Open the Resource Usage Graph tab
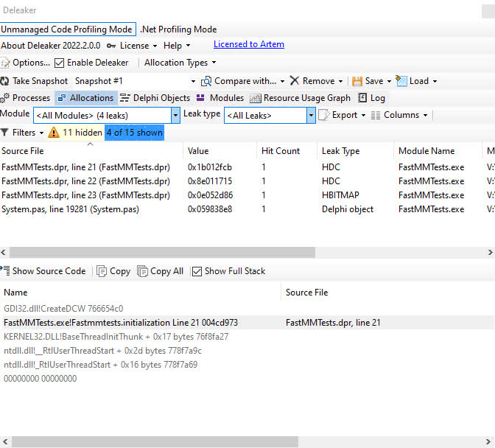The width and height of the screenshot is (495, 448). 300,98
